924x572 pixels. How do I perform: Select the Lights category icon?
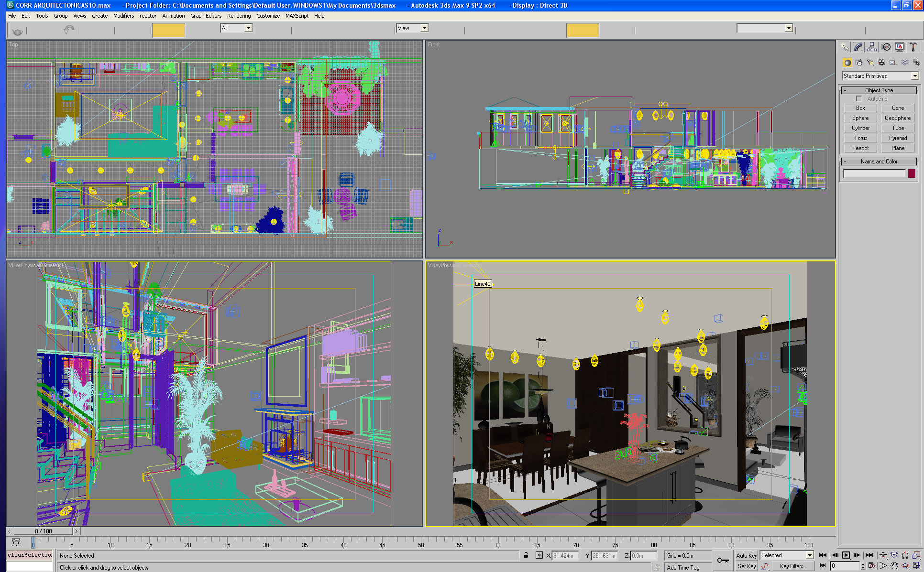870,63
